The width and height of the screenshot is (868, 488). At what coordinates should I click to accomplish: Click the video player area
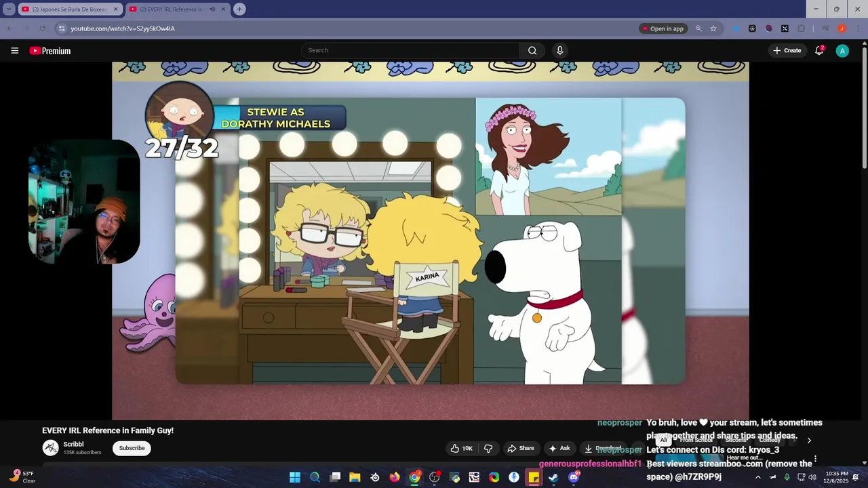tap(431, 241)
